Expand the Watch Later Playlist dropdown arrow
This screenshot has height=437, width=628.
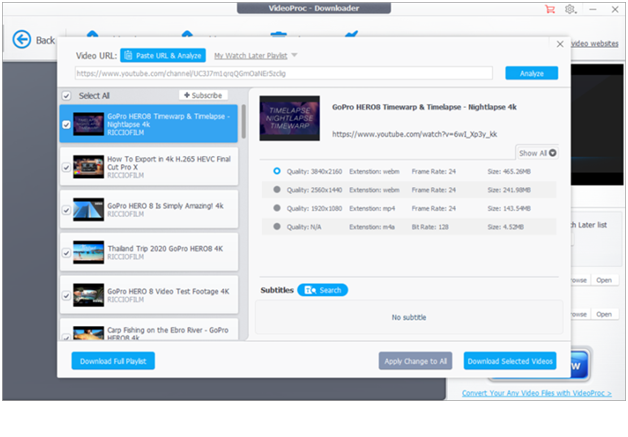(294, 55)
